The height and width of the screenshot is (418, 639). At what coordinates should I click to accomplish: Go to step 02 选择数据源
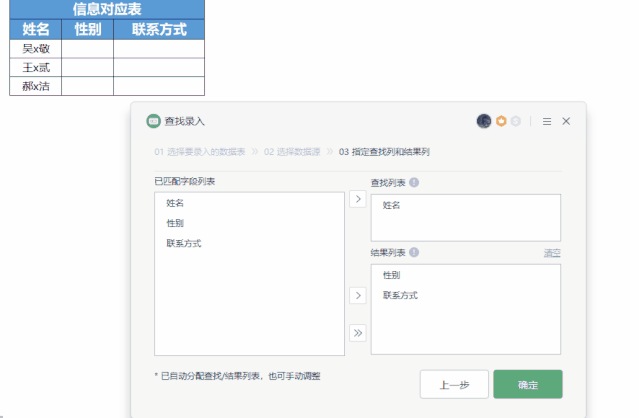click(x=292, y=152)
